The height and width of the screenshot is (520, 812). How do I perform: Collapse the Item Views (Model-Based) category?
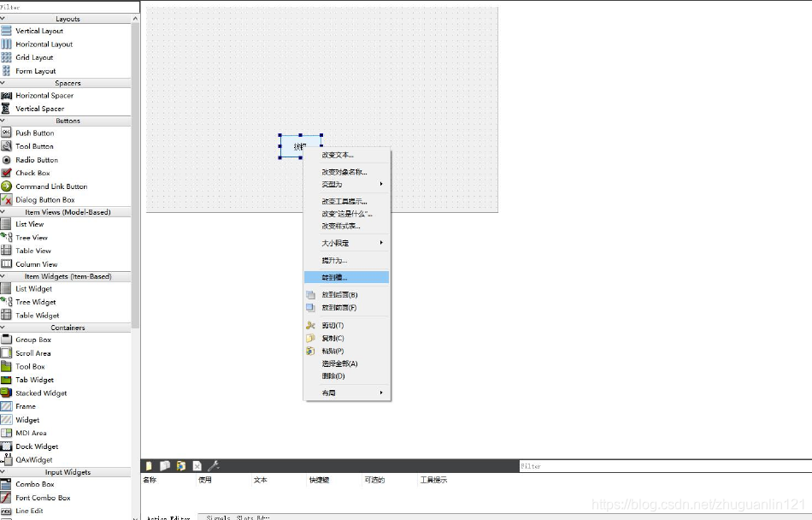(3, 212)
